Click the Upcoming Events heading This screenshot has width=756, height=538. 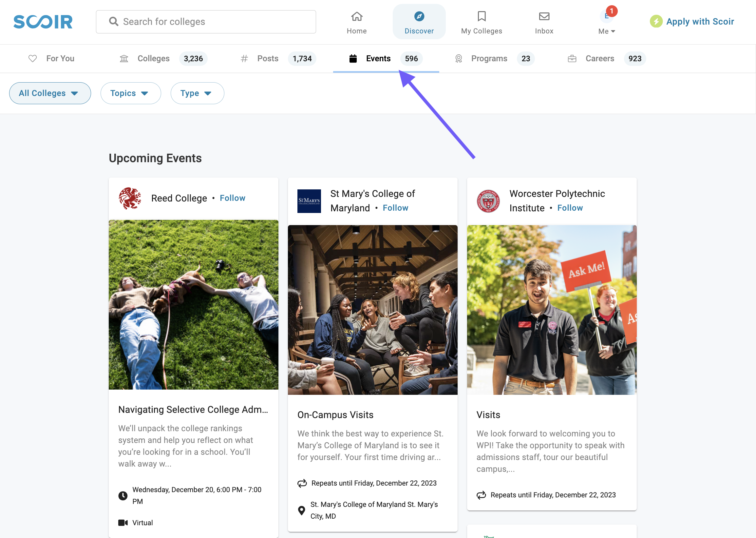pyautogui.click(x=155, y=158)
